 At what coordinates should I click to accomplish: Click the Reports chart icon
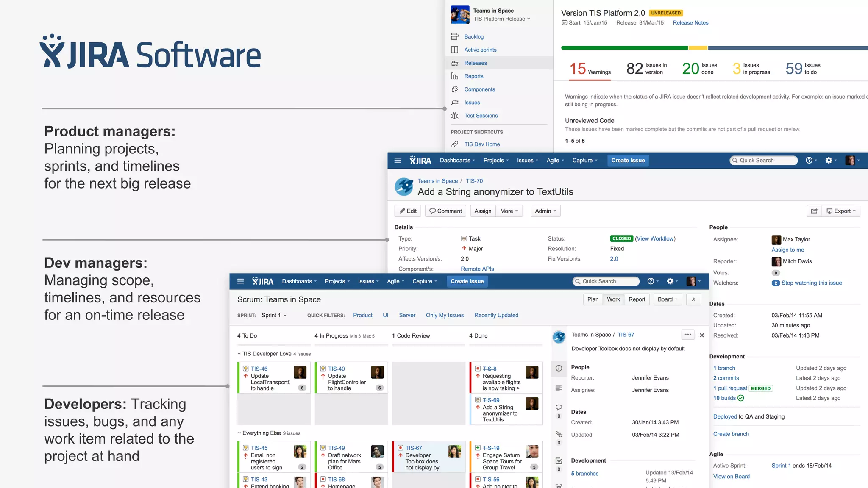coord(455,76)
